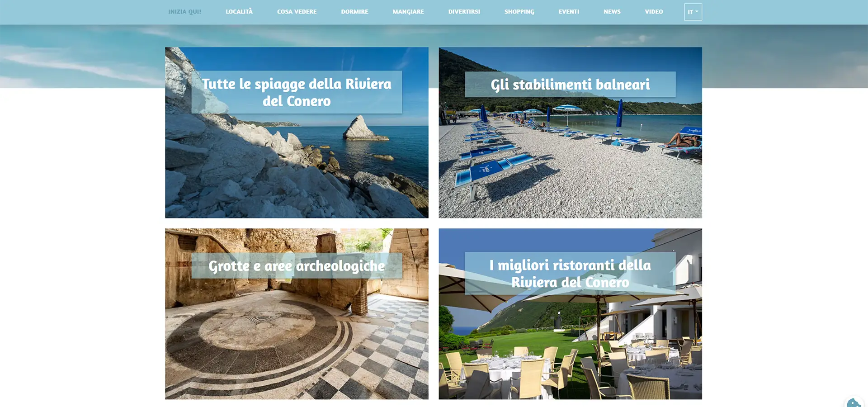Click the blue sunbeds beach photo
This screenshot has height=407, width=868.
(x=570, y=158)
